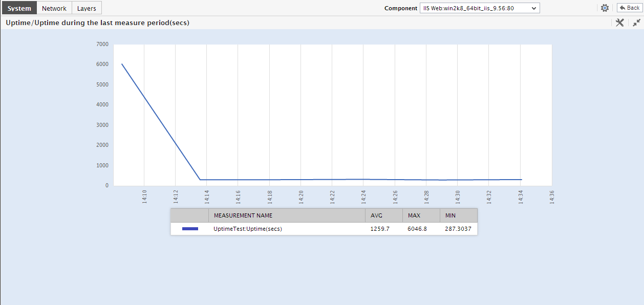This screenshot has height=305, width=644.
Task: Click the MEASUREMENT NAME column header
Action: point(287,215)
